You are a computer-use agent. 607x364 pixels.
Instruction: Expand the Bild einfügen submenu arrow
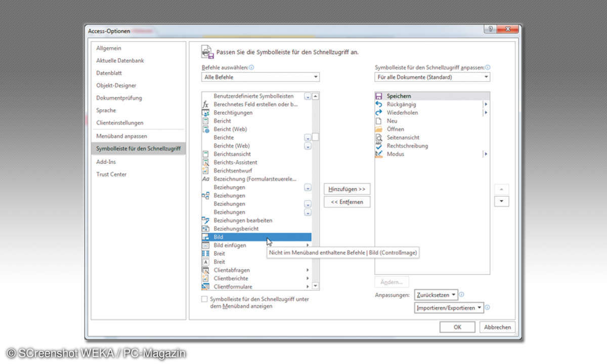[308, 245]
